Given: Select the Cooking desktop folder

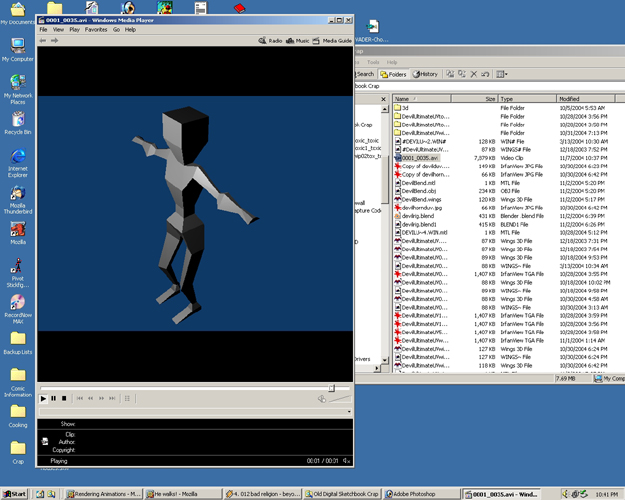Looking at the screenshot, I should click(x=18, y=416).
